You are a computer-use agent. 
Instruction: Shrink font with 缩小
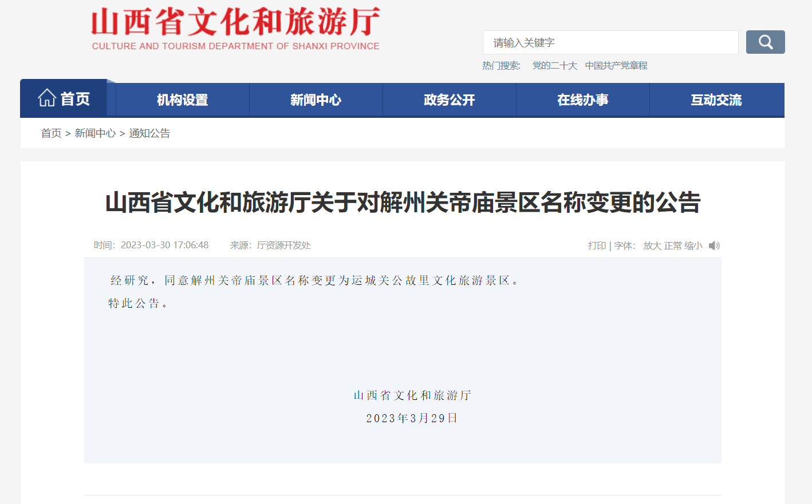693,245
